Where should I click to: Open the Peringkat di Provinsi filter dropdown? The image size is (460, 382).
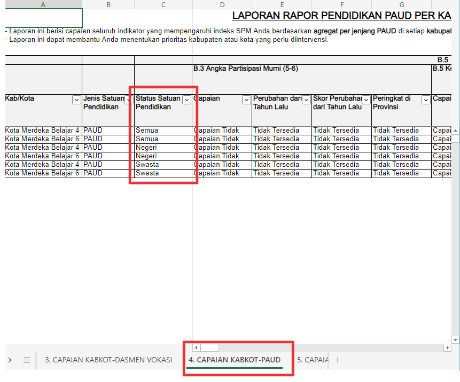pyautogui.click(x=426, y=100)
